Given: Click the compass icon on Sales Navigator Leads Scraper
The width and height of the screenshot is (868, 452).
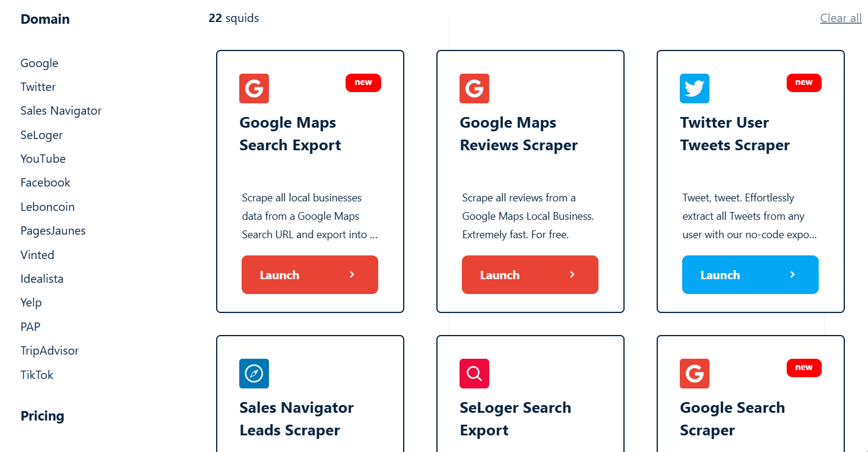Looking at the screenshot, I should click(254, 373).
